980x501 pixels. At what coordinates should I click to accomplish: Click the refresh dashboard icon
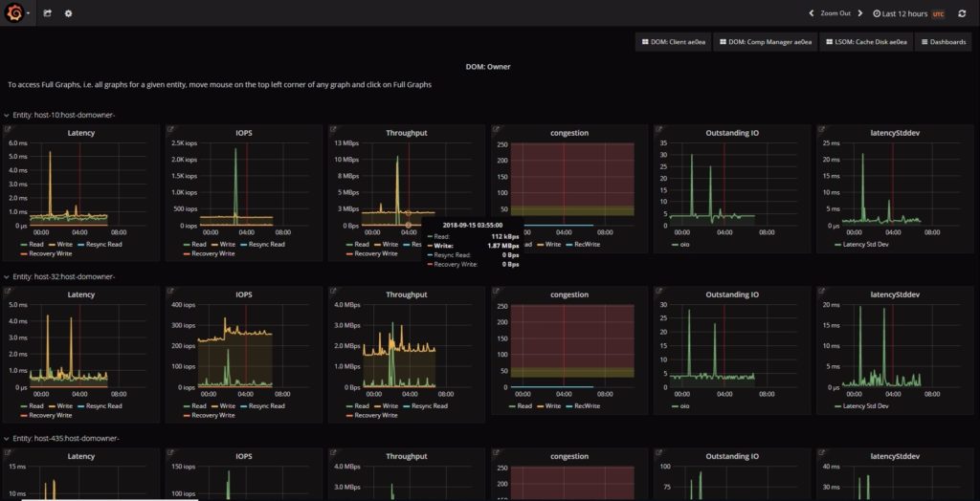click(962, 13)
